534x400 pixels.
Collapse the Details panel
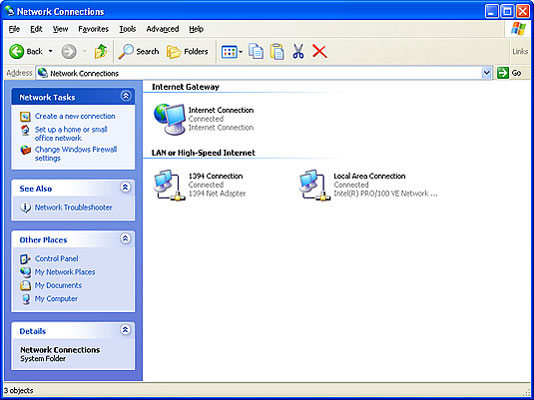tap(126, 330)
